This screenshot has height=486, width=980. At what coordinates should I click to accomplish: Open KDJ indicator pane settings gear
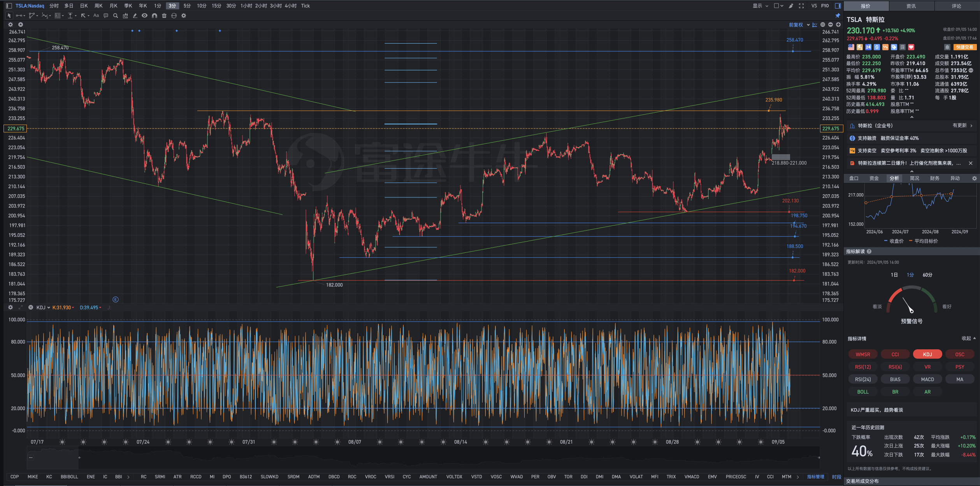click(x=11, y=308)
